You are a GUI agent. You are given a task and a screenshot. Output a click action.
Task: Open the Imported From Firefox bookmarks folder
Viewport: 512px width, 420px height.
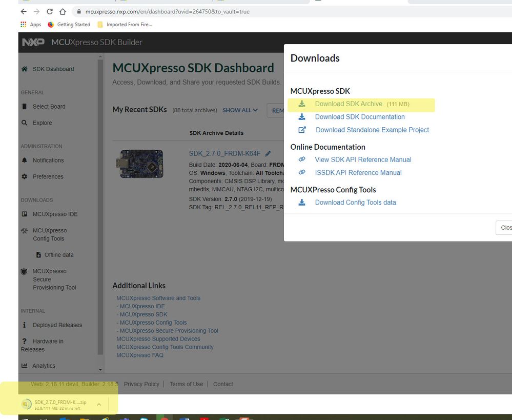coord(125,25)
